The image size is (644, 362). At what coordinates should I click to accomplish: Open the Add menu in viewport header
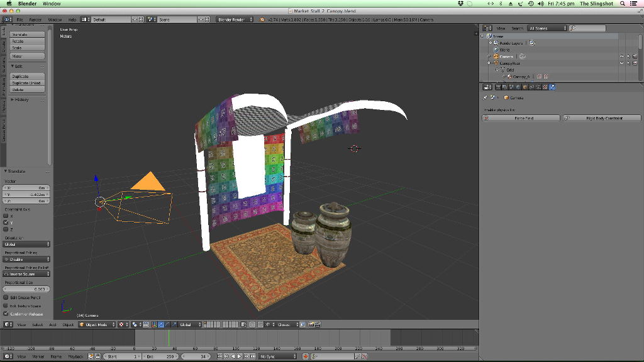tap(53, 325)
